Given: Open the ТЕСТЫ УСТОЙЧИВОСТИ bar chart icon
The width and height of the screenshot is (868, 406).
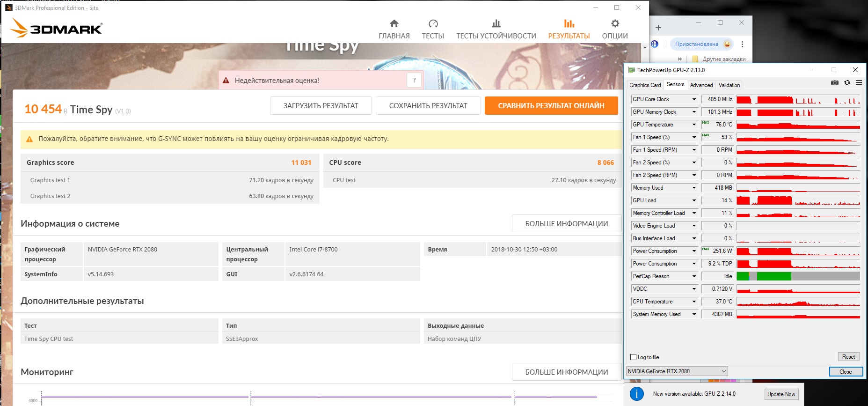Looking at the screenshot, I should tap(496, 23).
